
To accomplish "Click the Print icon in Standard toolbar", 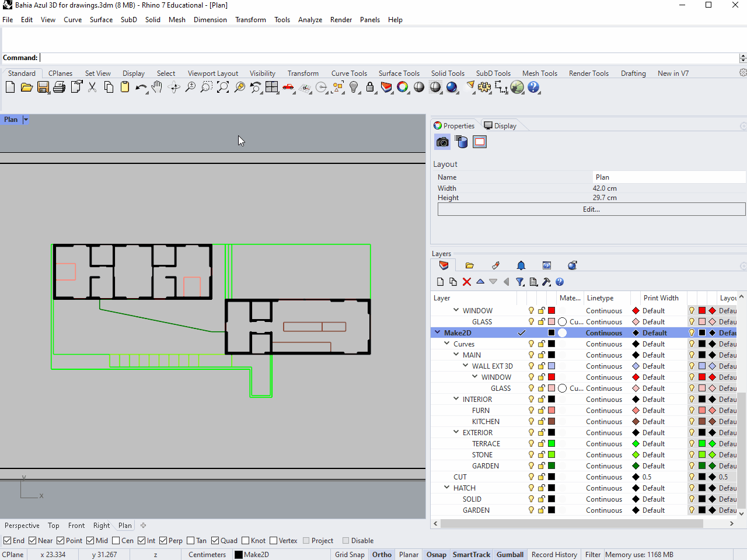I will coord(59,87).
